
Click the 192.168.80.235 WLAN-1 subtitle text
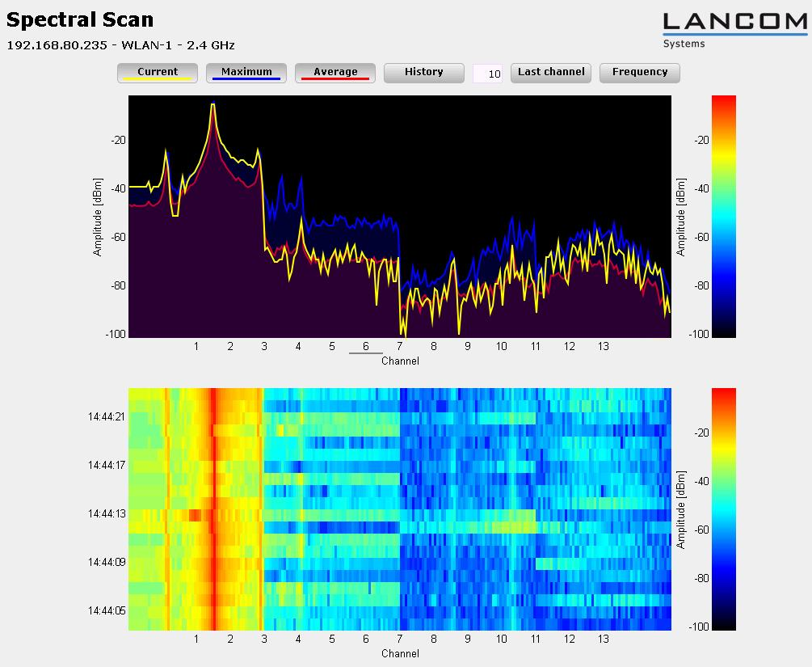click(x=120, y=45)
